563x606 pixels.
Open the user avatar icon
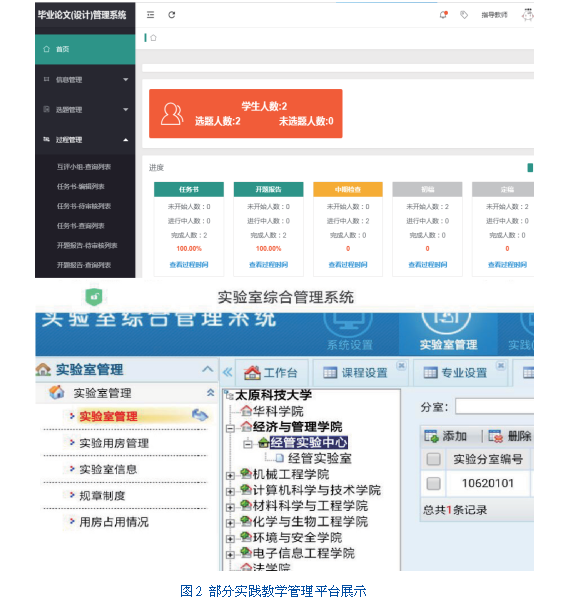(x=527, y=15)
